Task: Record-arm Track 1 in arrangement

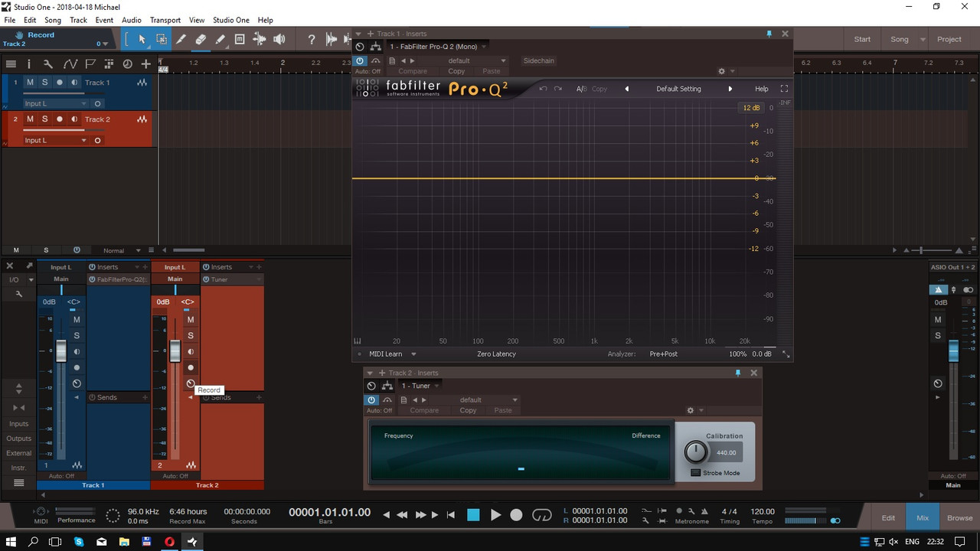Action: coord(60,82)
